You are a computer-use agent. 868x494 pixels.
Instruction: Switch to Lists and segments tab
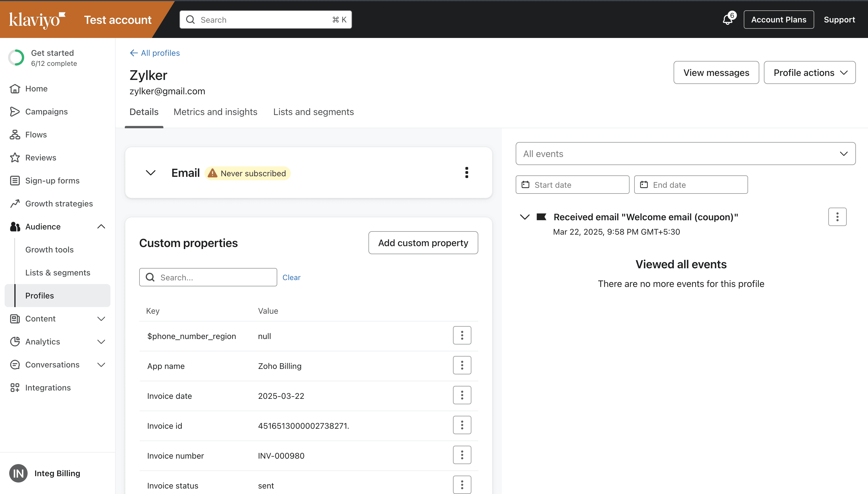click(313, 112)
